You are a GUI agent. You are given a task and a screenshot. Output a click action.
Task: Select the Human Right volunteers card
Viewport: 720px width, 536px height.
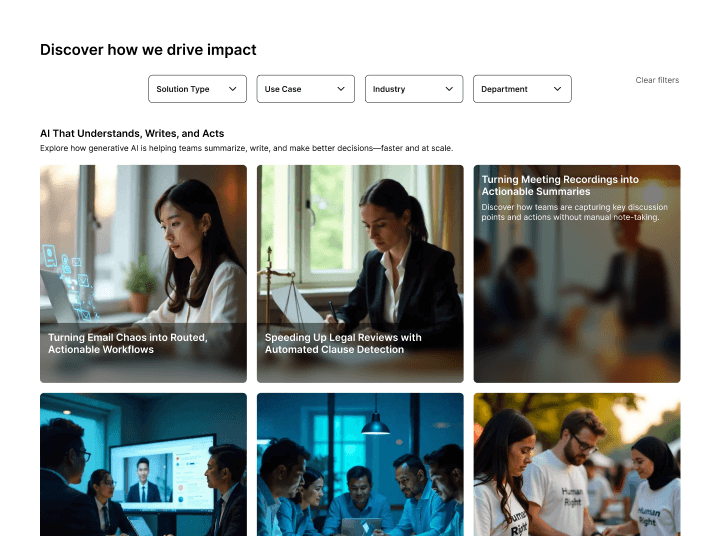click(x=577, y=464)
